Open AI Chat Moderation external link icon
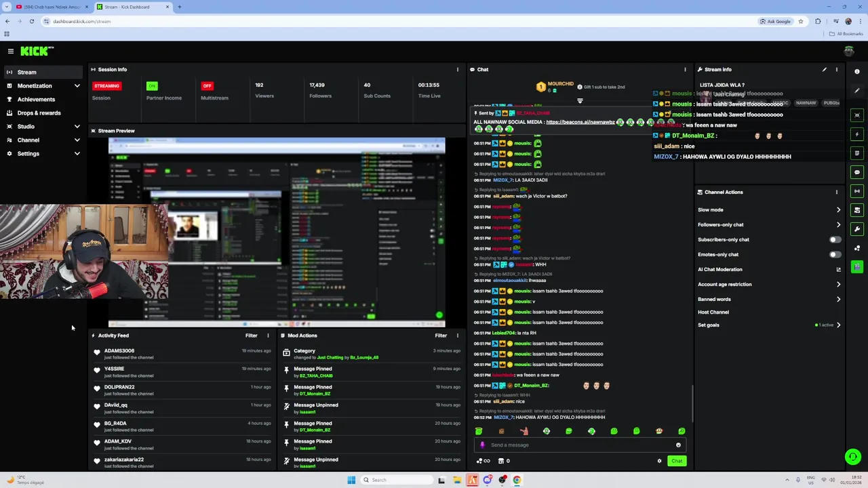 (839, 269)
